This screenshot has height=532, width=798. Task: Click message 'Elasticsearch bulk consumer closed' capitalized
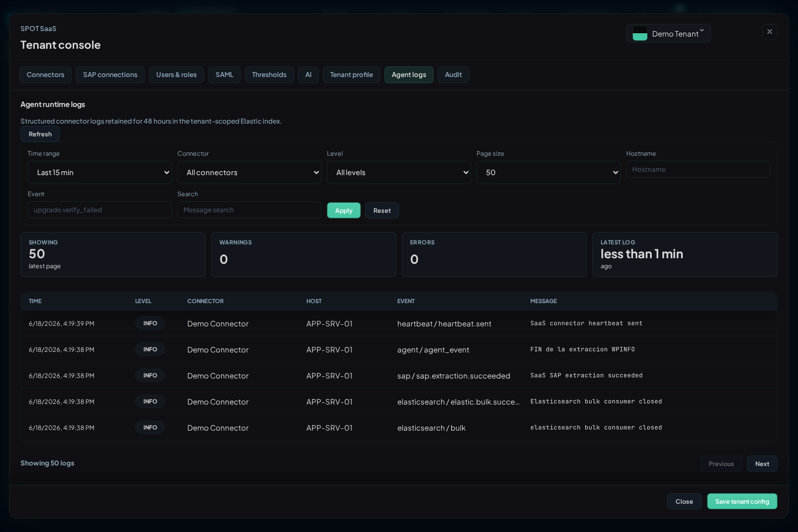[596, 401]
